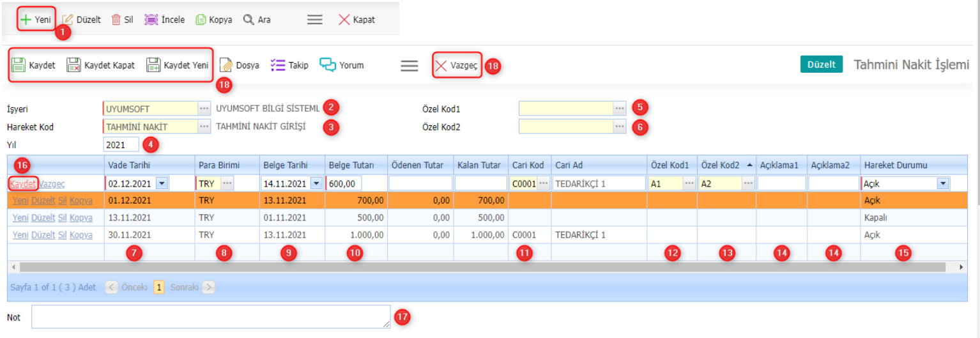This screenshot has height=338, width=980.
Task: Click the teal Düzelt mode badge
Action: pos(822,65)
